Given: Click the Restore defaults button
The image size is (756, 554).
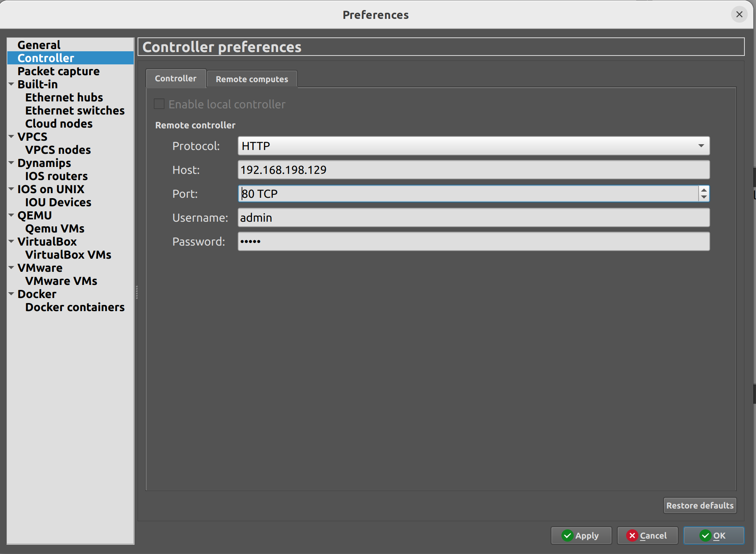Looking at the screenshot, I should [699, 505].
